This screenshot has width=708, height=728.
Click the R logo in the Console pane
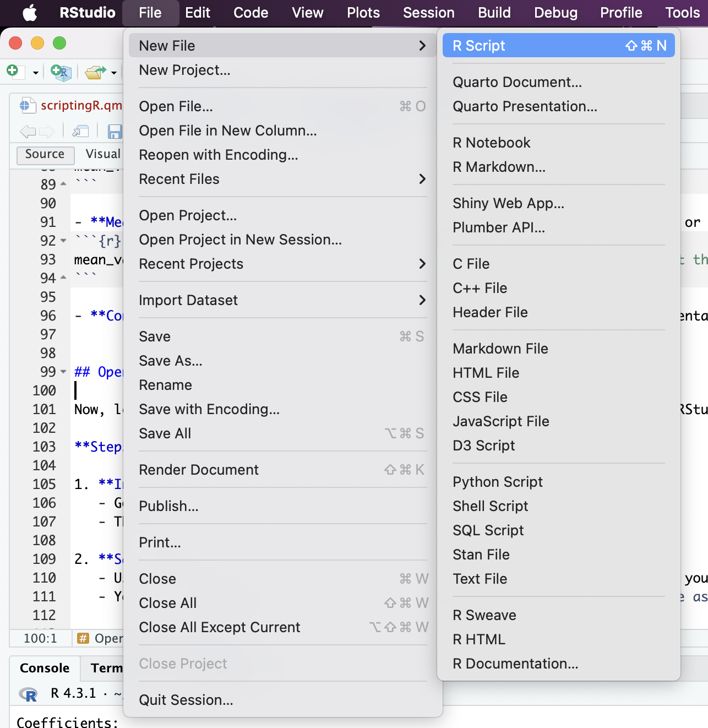click(29, 694)
